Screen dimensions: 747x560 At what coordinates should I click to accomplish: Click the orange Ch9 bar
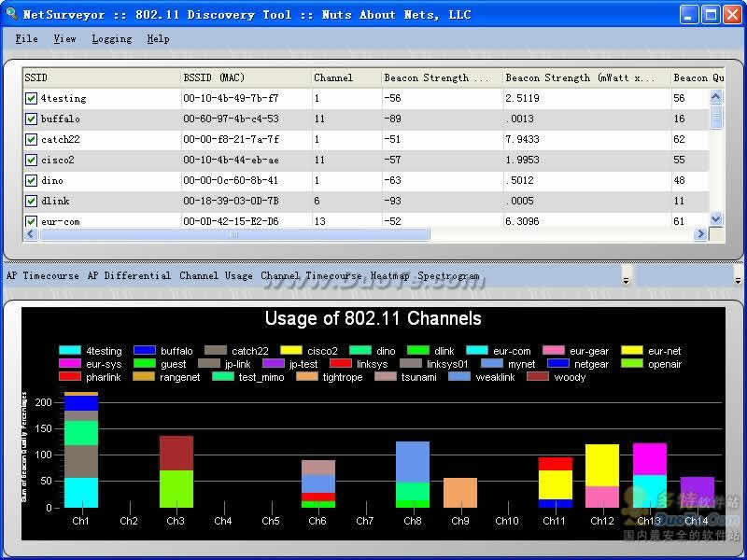click(460, 493)
